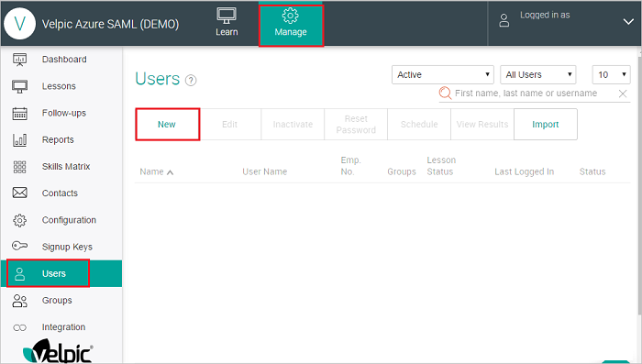This screenshot has height=364, width=642.
Task: Click the Reset Password button
Action: [x=356, y=125]
